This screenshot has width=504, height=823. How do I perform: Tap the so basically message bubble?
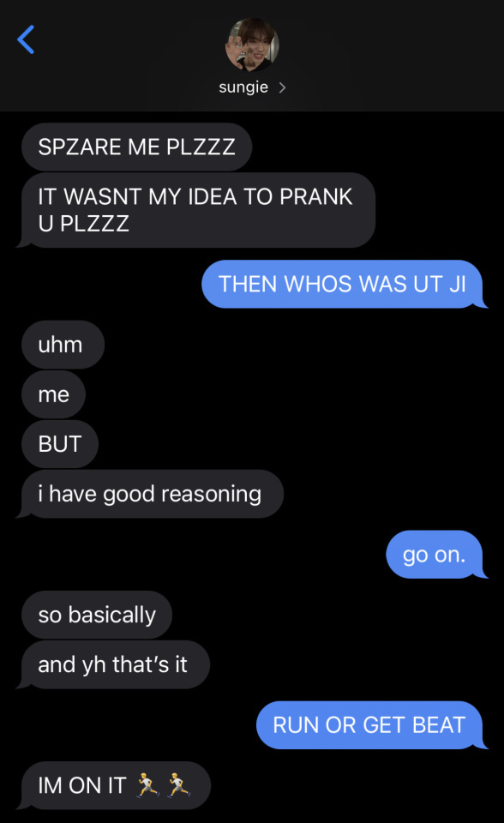pos(97,615)
